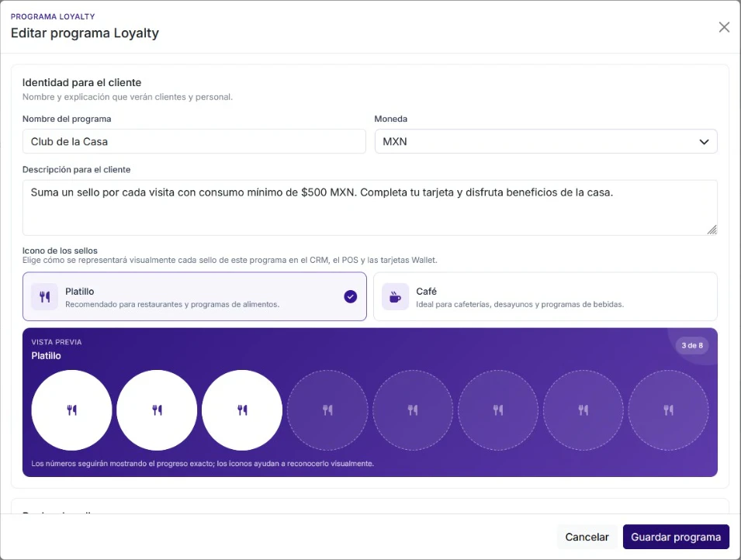Click the first filled stamp in preview
Image resolution: width=741 pixels, height=560 pixels.
click(72, 410)
